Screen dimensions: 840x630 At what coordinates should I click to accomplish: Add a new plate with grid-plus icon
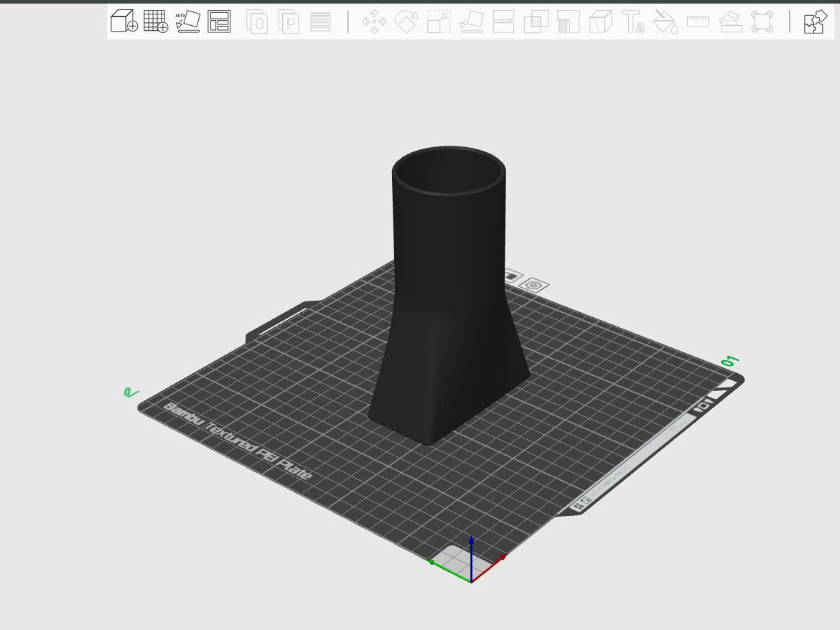click(156, 22)
